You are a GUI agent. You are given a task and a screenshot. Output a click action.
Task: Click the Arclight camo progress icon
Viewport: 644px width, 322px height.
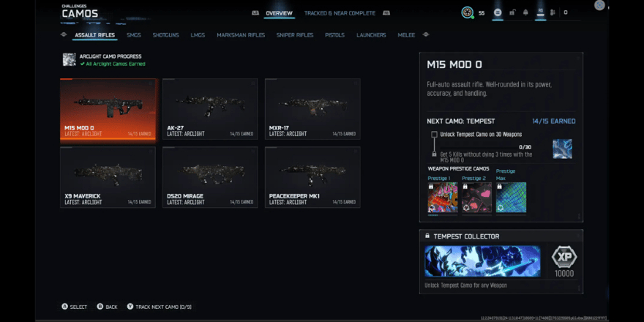(69, 59)
